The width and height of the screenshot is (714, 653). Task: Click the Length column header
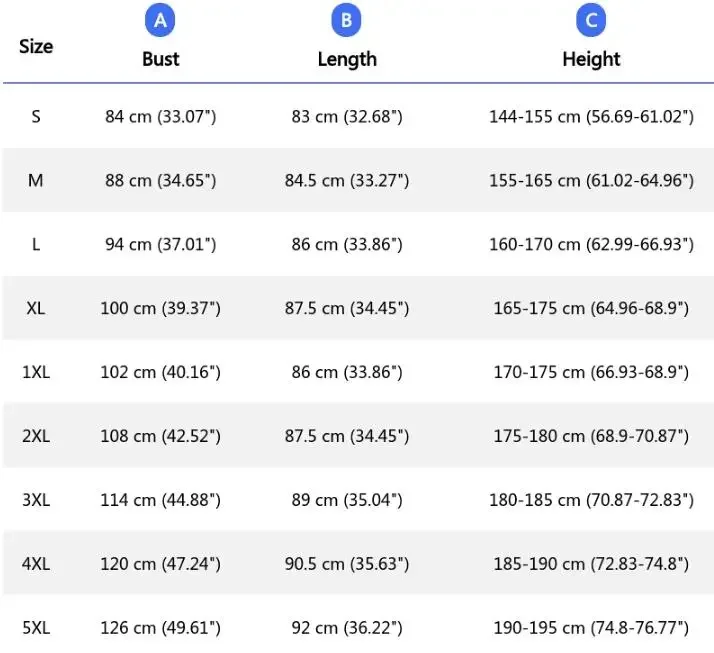tap(347, 59)
